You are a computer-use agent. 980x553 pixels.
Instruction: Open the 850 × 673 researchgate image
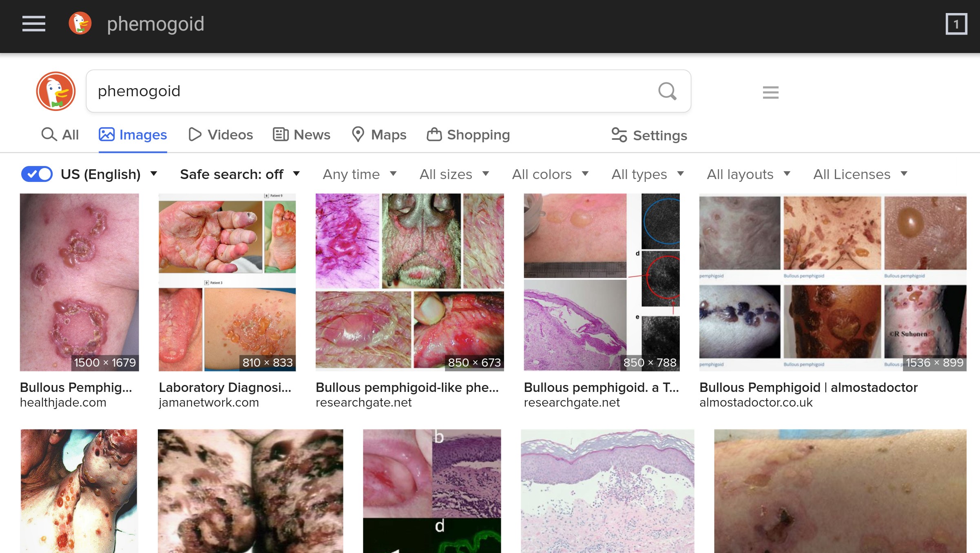[410, 282]
